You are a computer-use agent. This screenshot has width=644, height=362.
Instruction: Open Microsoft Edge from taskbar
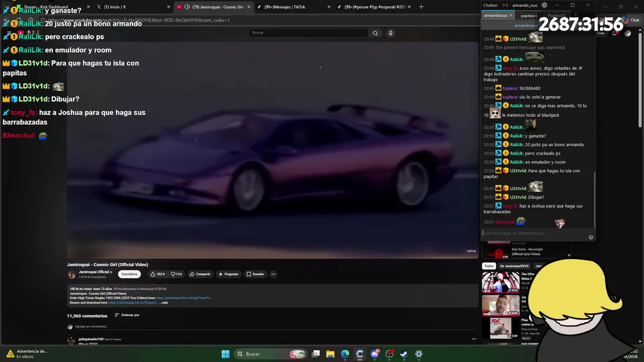point(345,354)
